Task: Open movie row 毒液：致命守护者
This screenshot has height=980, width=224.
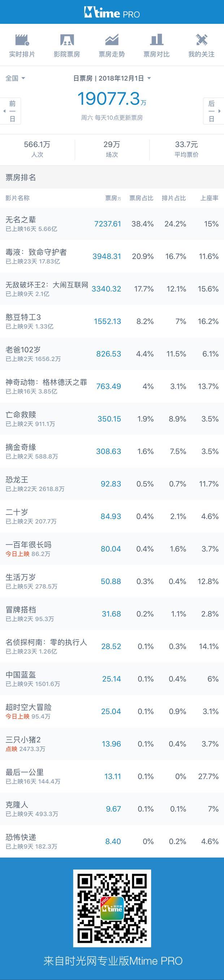Action: click(112, 256)
